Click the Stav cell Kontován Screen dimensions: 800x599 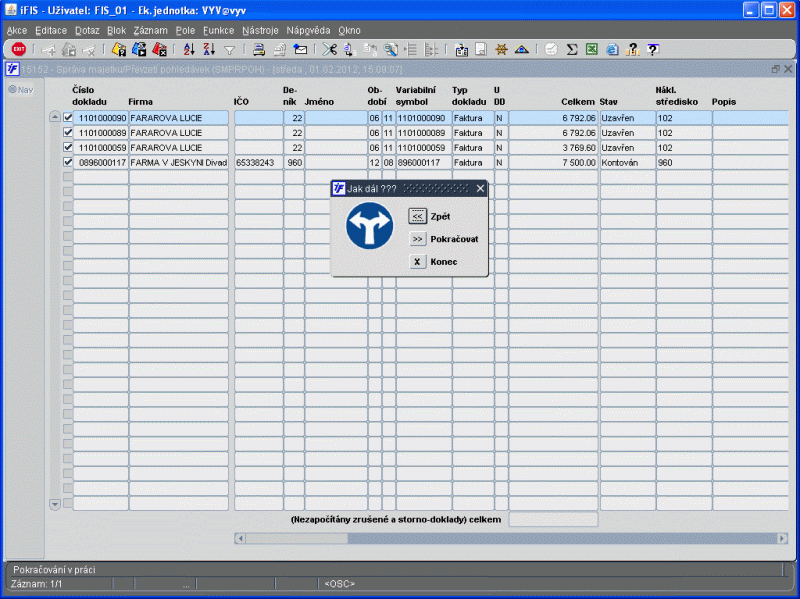[628, 162]
